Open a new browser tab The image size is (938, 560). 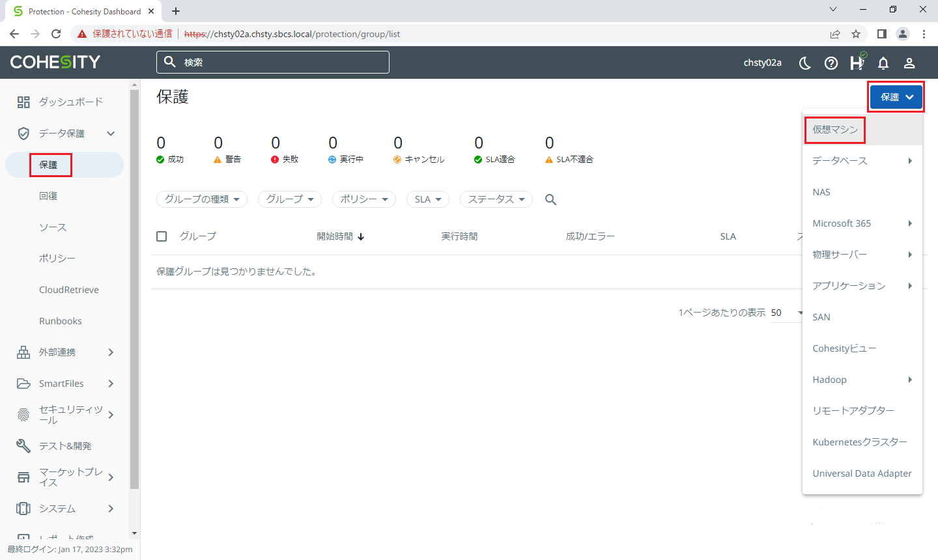point(176,11)
